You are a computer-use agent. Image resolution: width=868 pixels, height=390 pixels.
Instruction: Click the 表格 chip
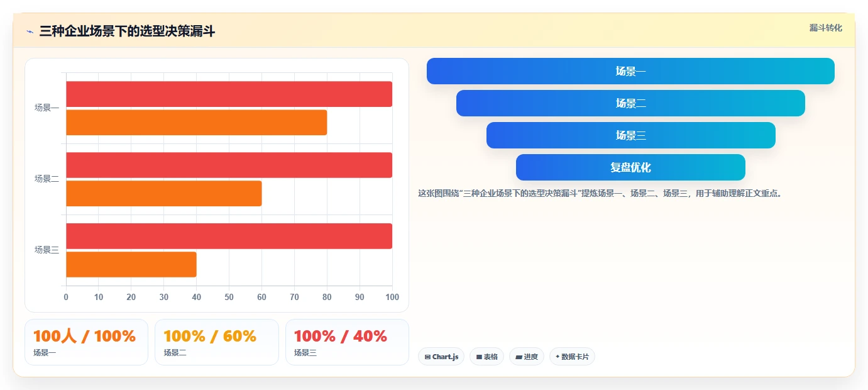tap(486, 357)
